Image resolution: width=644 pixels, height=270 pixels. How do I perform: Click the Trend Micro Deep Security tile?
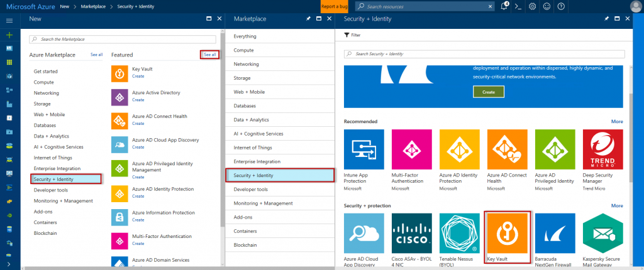pyautogui.click(x=603, y=149)
